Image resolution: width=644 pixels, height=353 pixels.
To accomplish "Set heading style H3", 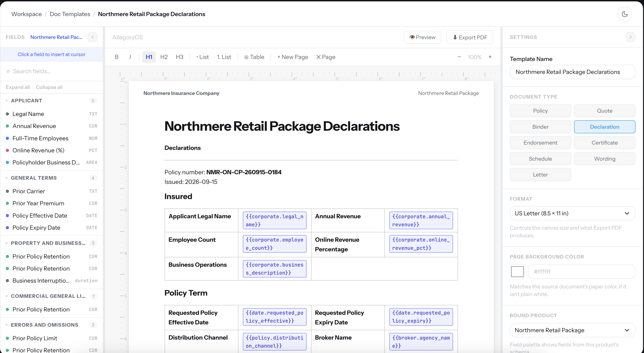I will click(180, 57).
